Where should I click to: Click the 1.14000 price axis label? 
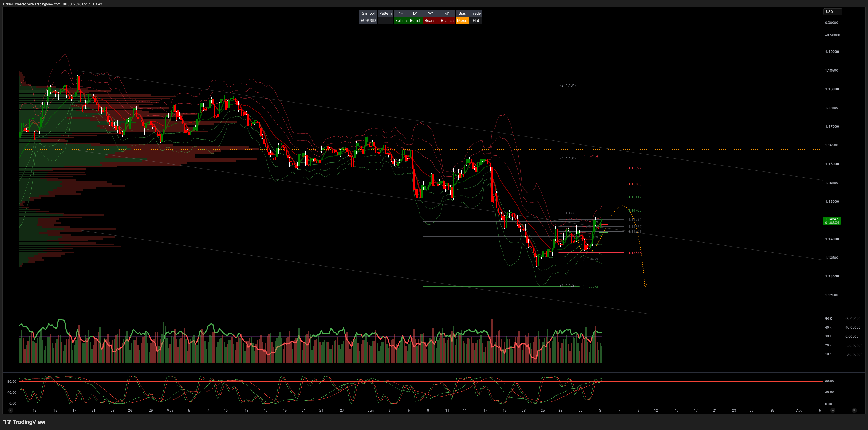[832, 239]
